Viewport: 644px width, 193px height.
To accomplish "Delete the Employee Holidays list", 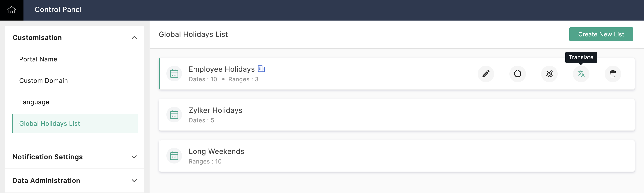I will tap(612, 74).
